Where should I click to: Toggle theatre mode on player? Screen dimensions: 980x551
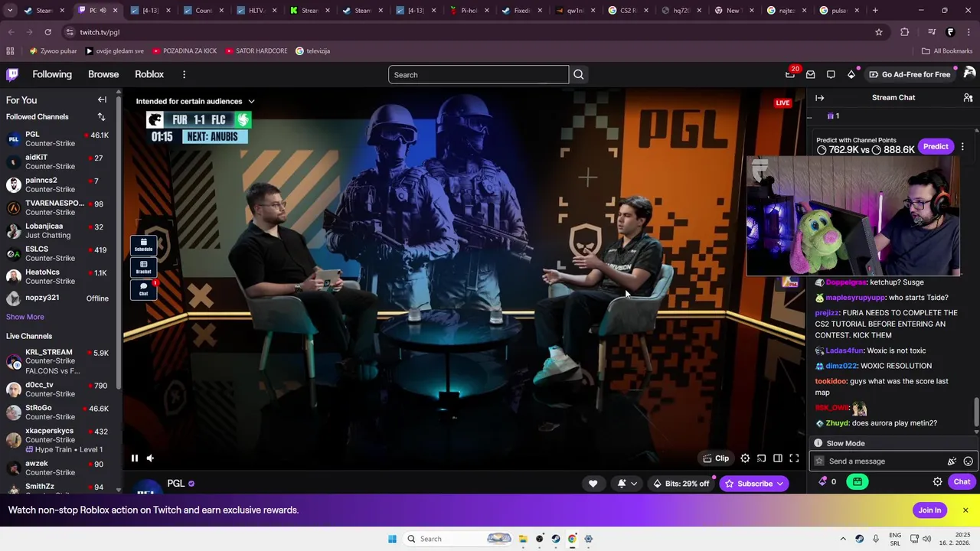pyautogui.click(x=778, y=458)
